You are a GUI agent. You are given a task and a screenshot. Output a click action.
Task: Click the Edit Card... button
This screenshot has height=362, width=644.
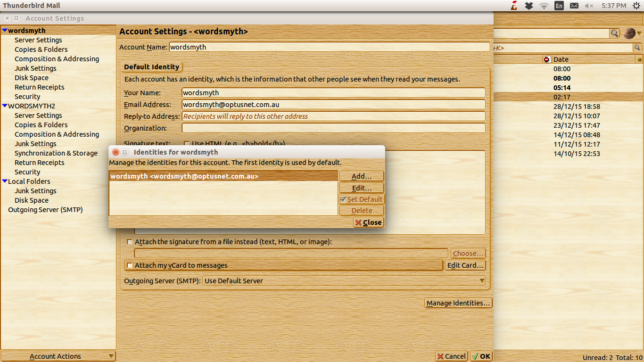tap(465, 265)
